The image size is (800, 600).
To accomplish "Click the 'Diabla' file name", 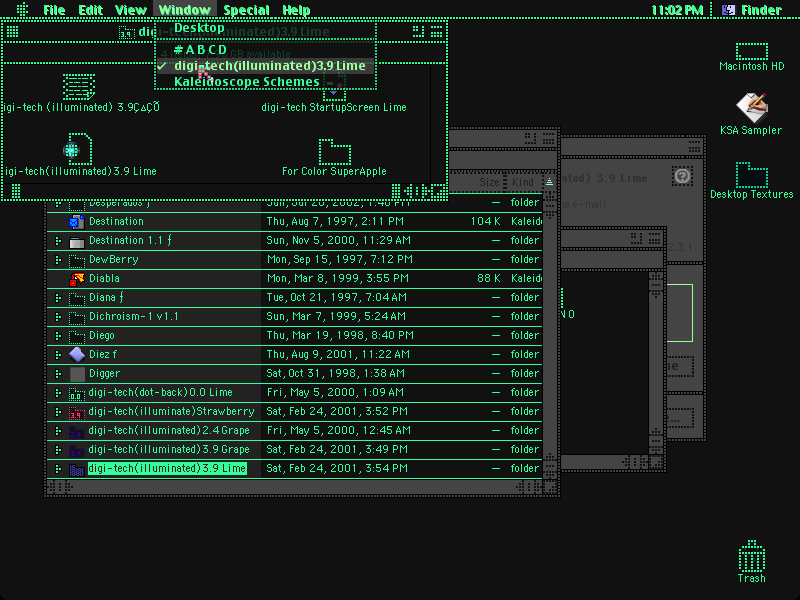I will click(104, 279).
